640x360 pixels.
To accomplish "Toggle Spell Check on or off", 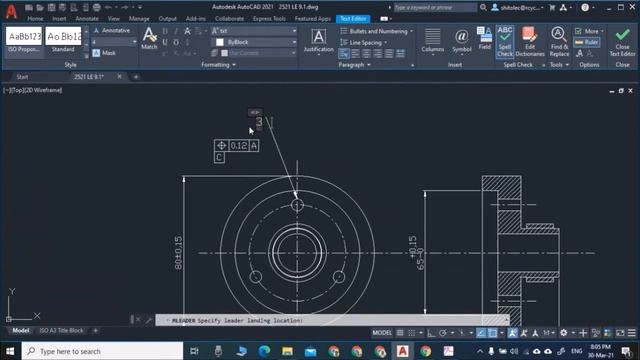I will (504, 42).
